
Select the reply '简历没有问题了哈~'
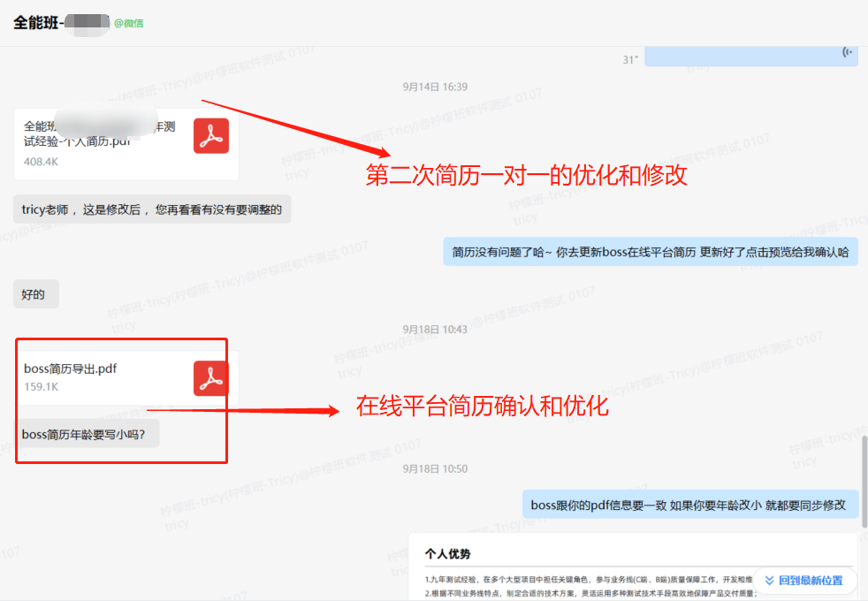(650, 252)
